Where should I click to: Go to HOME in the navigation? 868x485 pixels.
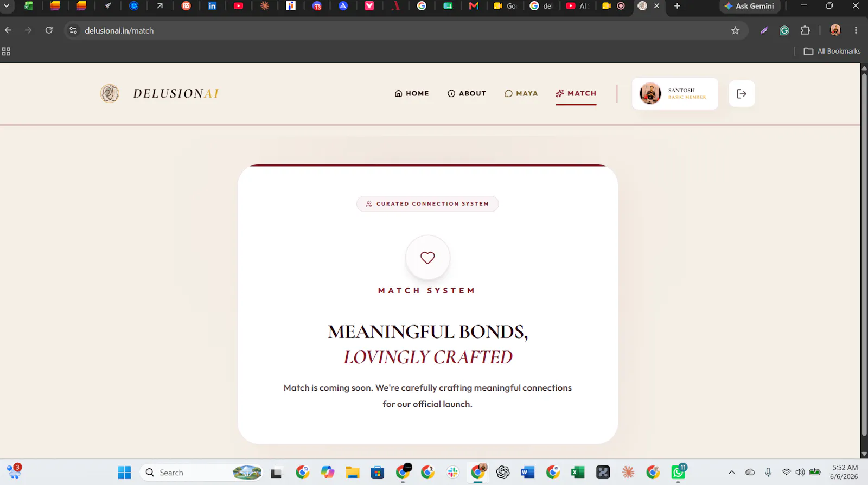point(412,93)
